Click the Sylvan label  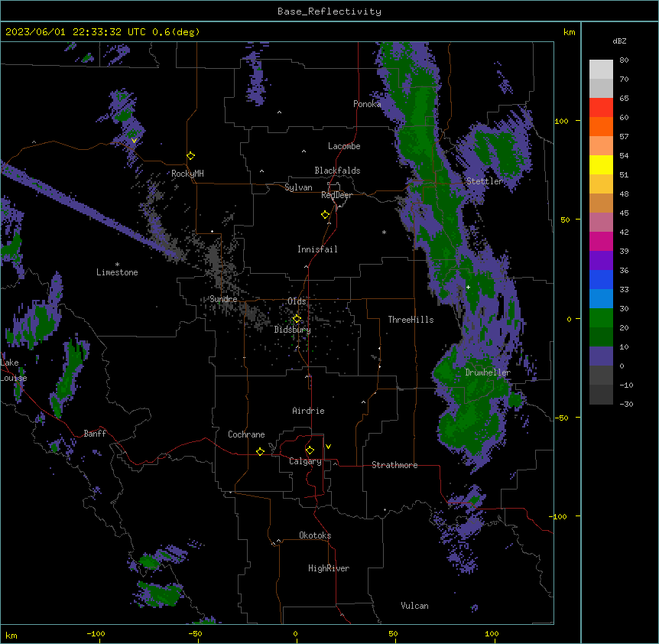pos(298,187)
